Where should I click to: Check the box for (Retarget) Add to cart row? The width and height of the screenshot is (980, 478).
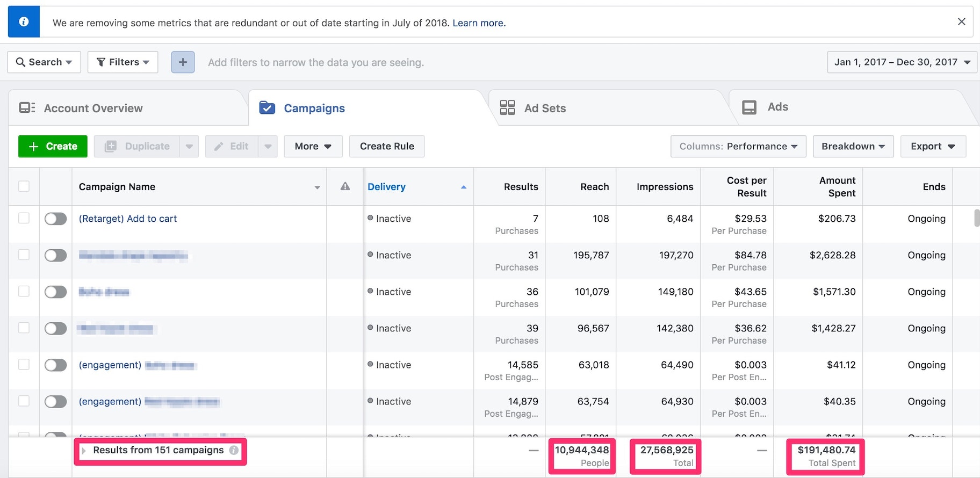tap(24, 218)
